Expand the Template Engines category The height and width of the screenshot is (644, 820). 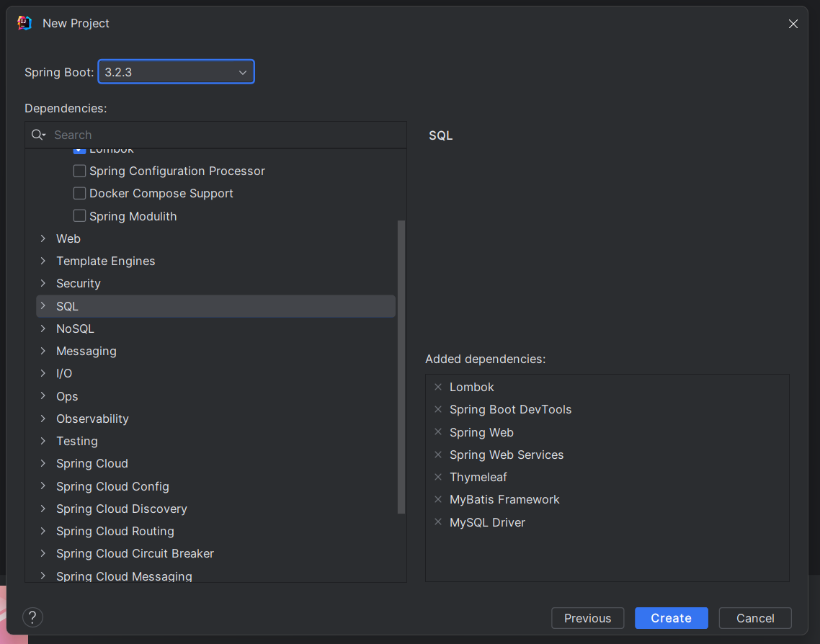[x=43, y=261]
